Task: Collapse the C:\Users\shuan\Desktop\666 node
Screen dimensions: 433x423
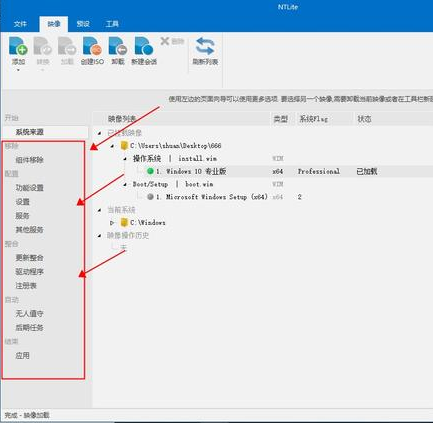Action: [x=113, y=146]
